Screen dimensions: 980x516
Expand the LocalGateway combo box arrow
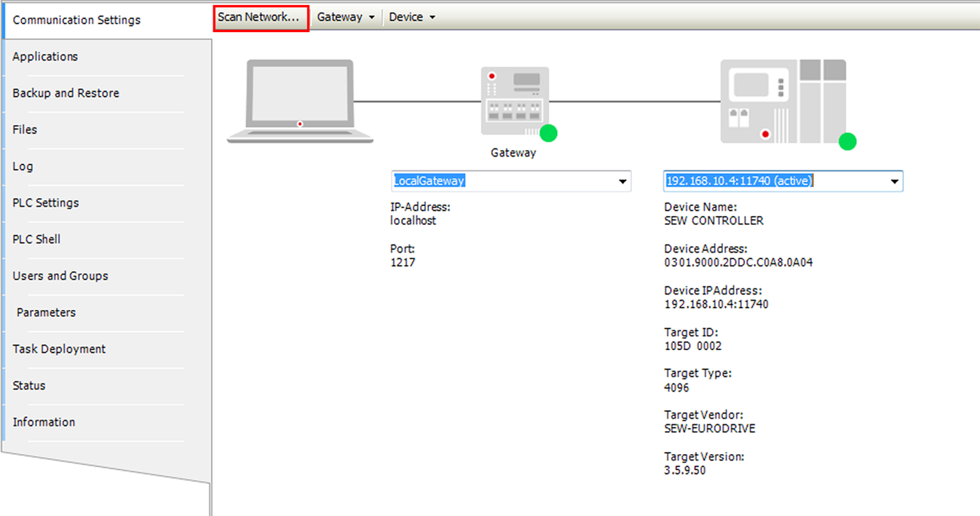point(623,181)
